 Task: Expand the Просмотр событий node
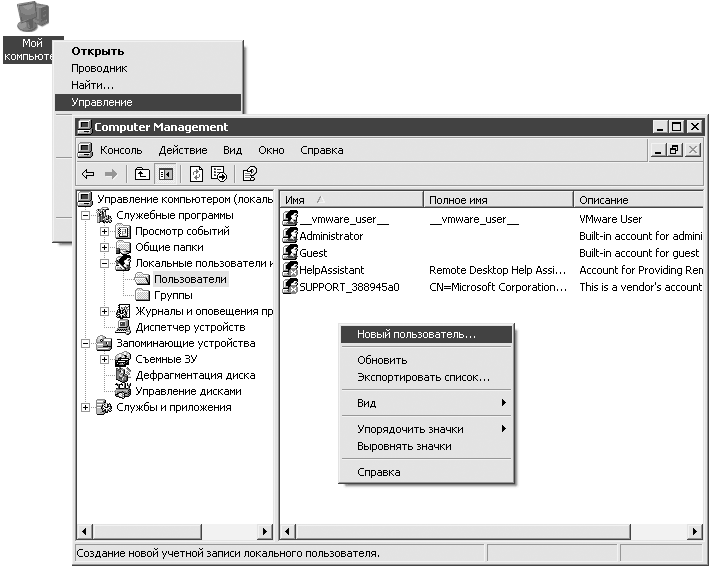pos(104,232)
